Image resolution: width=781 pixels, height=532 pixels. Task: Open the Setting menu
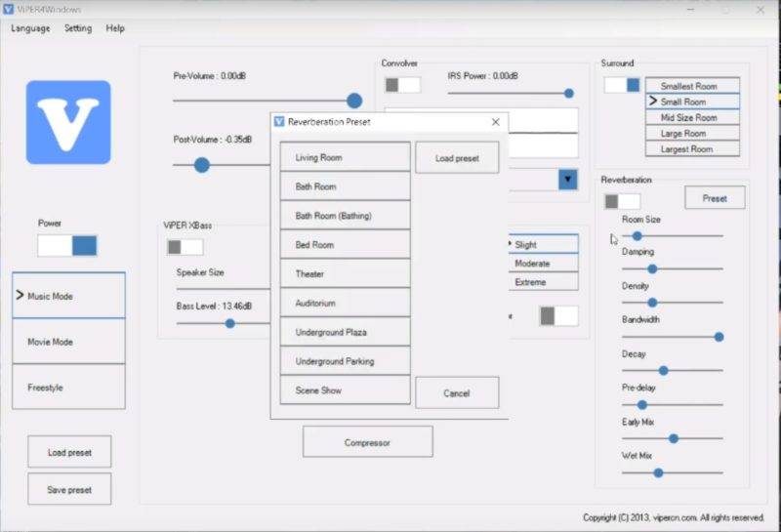(78, 28)
